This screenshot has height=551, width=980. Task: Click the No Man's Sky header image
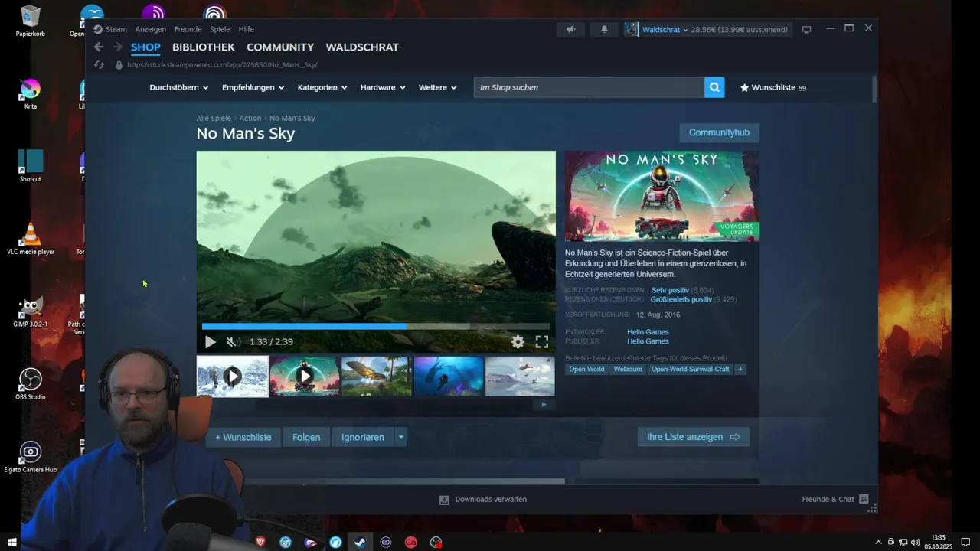point(661,196)
